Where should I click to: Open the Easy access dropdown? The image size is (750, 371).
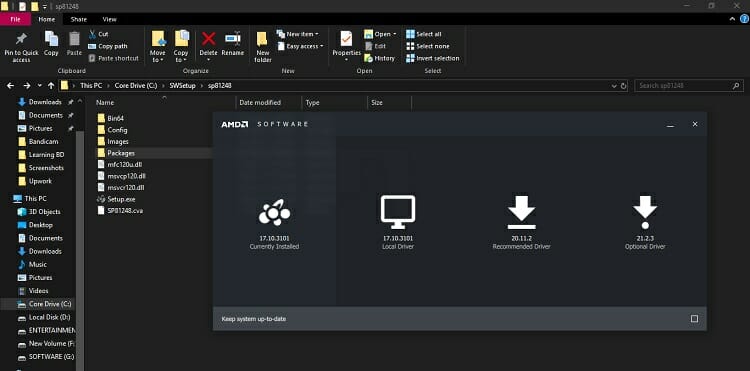pyautogui.click(x=300, y=46)
